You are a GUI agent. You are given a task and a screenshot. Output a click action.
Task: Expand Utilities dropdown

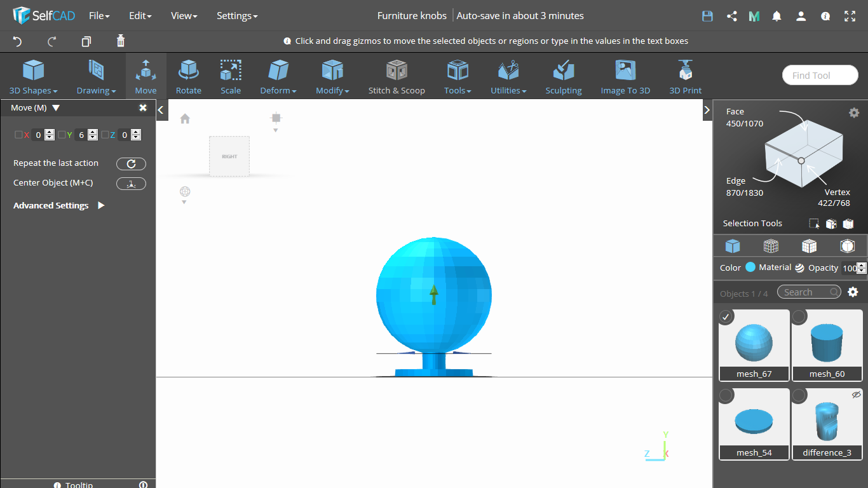(x=508, y=76)
